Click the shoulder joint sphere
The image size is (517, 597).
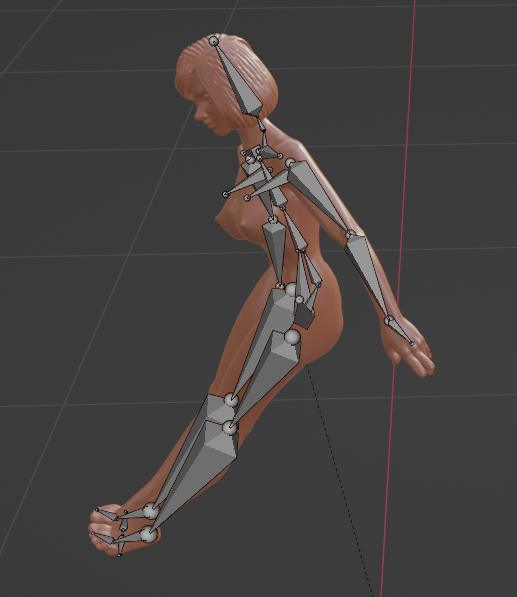coord(290,163)
